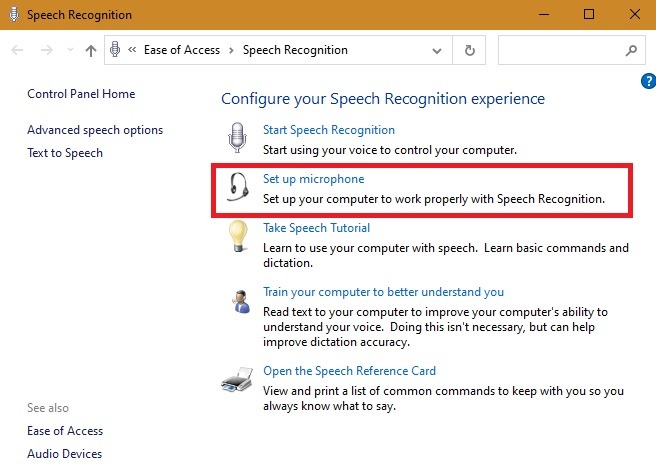The width and height of the screenshot is (656, 476).
Task: Open Ease of Access under See also
Action: coord(65,431)
